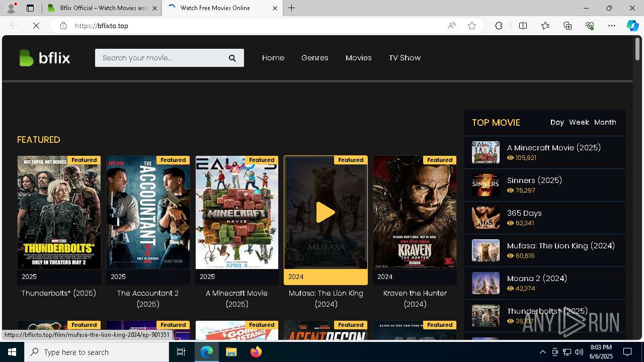Open tab actions menu
The width and height of the screenshot is (644, 362).
(30, 8)
